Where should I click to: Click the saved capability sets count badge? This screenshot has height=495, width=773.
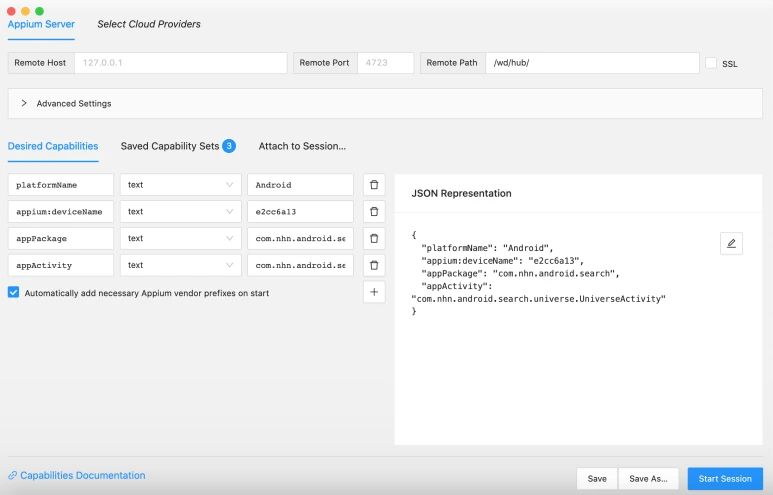tap(229, 146)
